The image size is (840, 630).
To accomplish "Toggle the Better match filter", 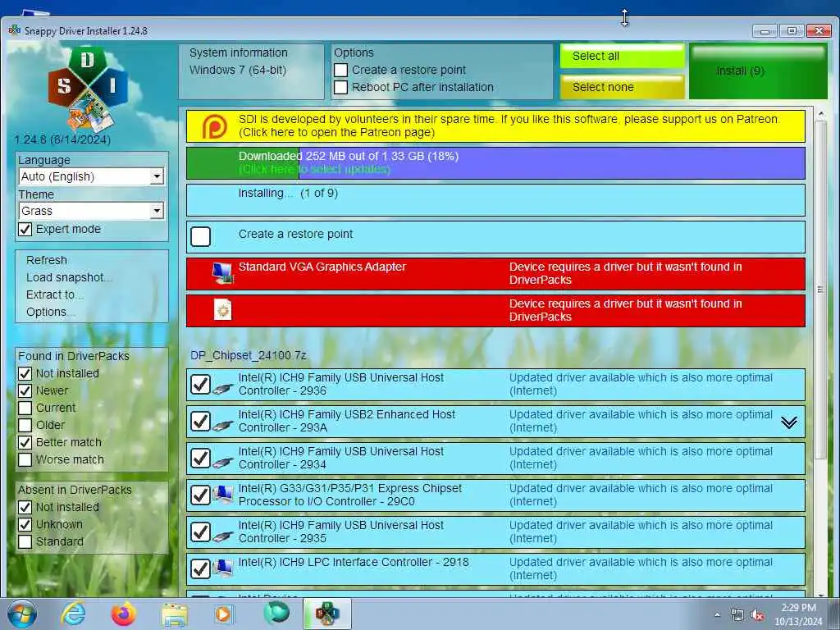I will [x=25, y=442].
